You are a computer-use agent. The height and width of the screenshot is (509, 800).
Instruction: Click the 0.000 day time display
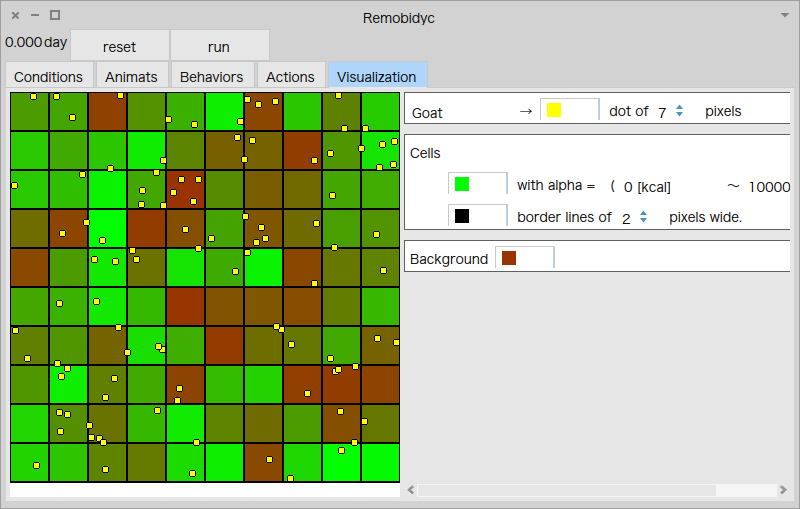[x=36, y=43]
